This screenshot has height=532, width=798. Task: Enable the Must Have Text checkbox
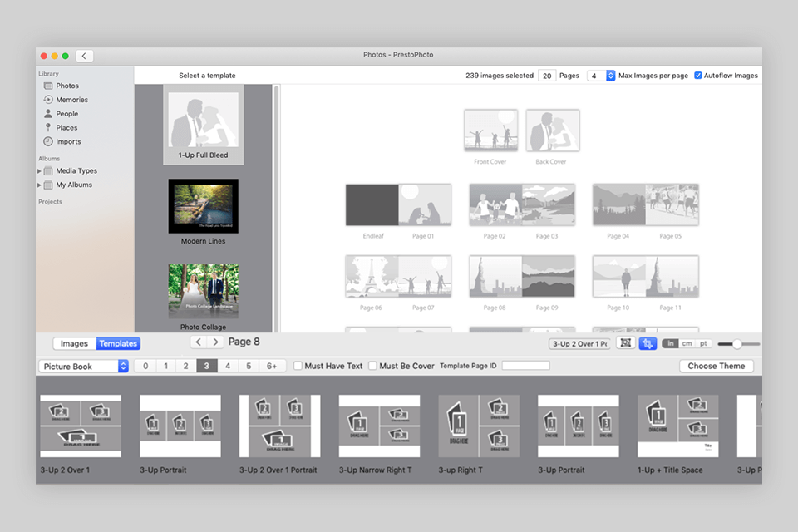click(298, 366)
